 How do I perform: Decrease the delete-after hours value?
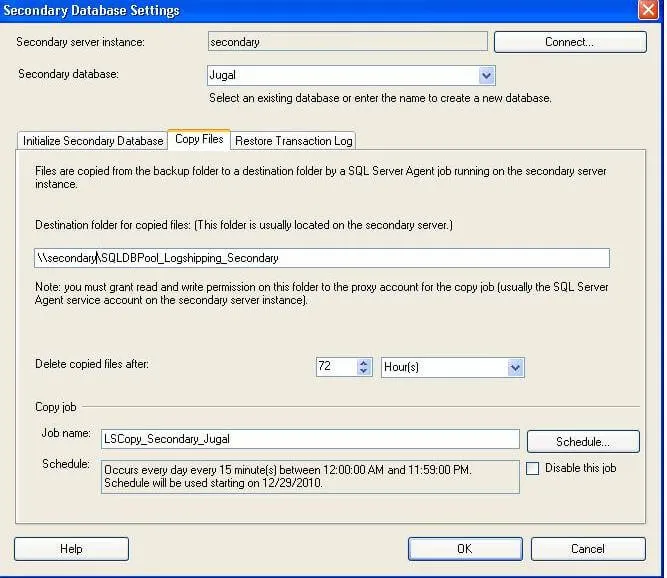coord(363,371)
